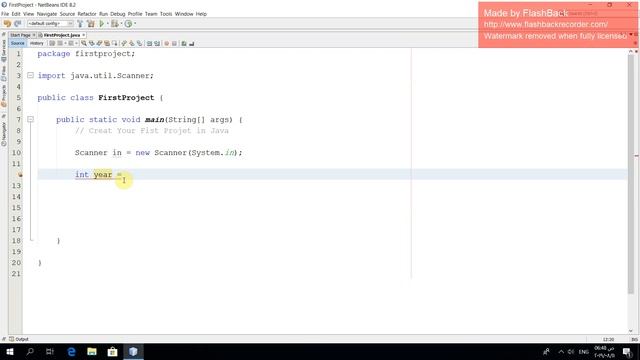Open the Run Project dropdown arrow

click(108, 24)
